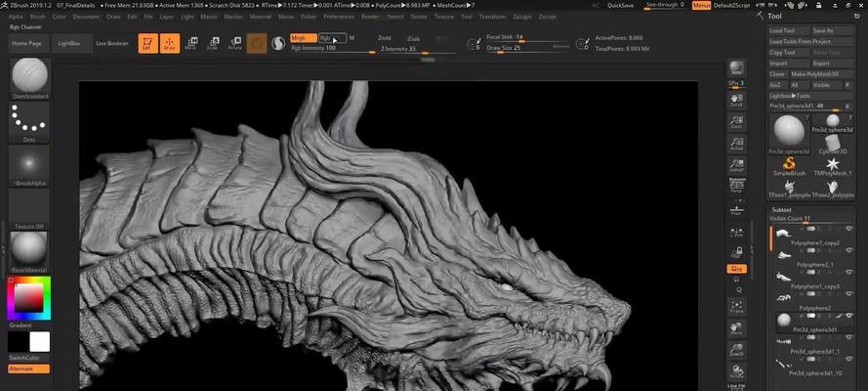Select the white secondary color swatch
The image size is (868, 391).
click(40, 342)
